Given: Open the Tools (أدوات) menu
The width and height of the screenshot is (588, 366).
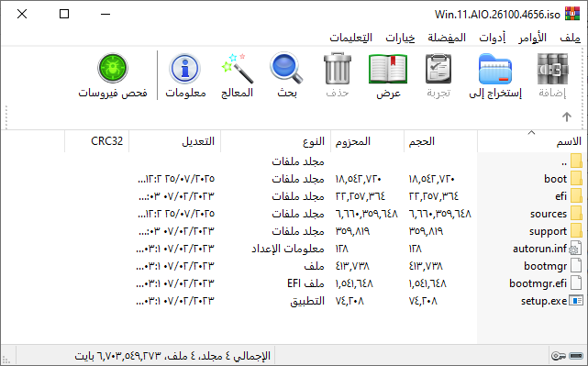Looking at the screenshot, I should point(492,38).
